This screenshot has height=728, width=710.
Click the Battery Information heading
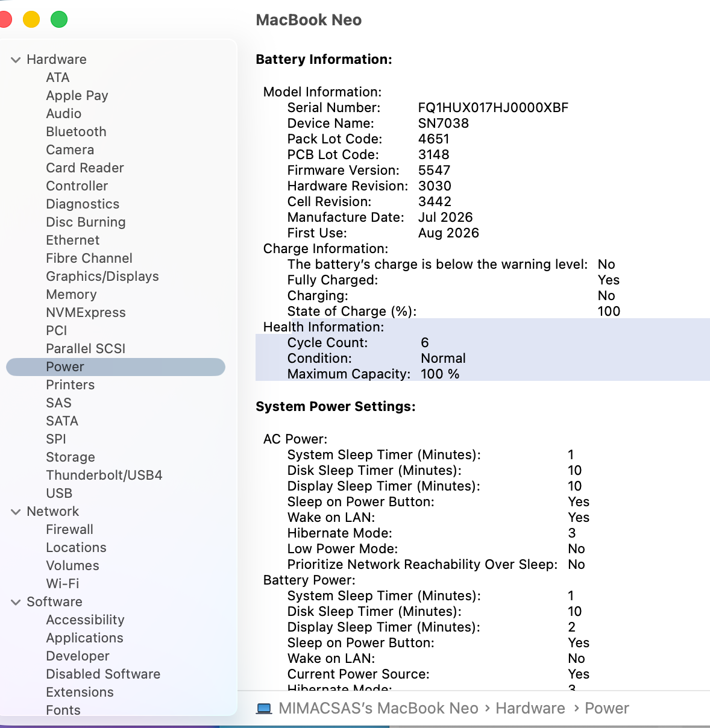tap(324, 60)
